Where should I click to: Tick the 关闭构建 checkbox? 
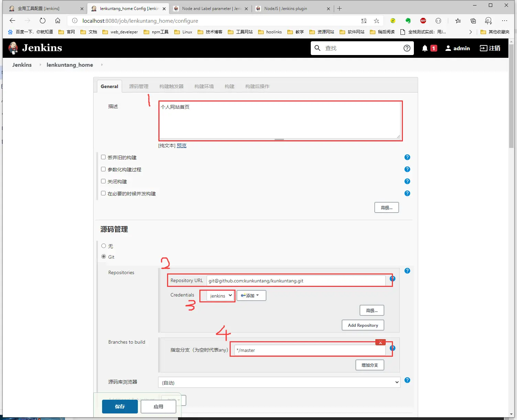point(103,181)
